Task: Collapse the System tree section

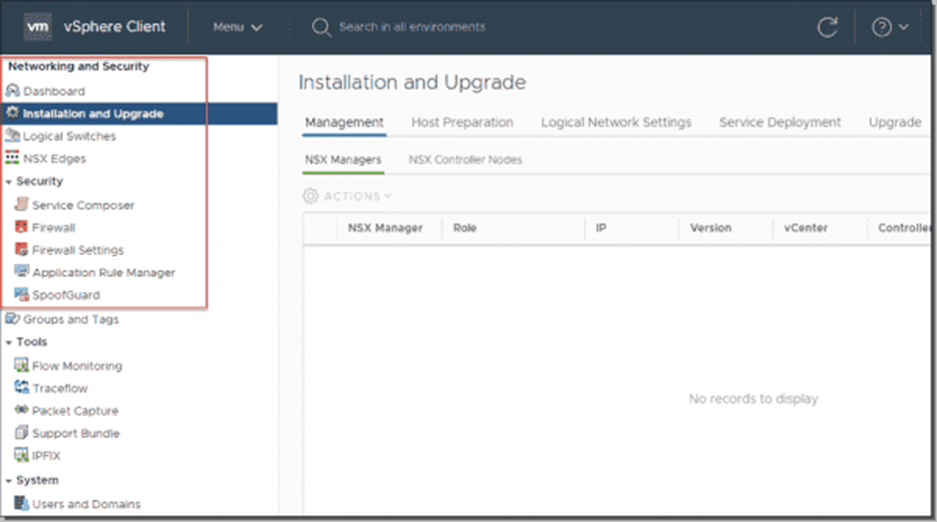Action: [x=8, y=481]
